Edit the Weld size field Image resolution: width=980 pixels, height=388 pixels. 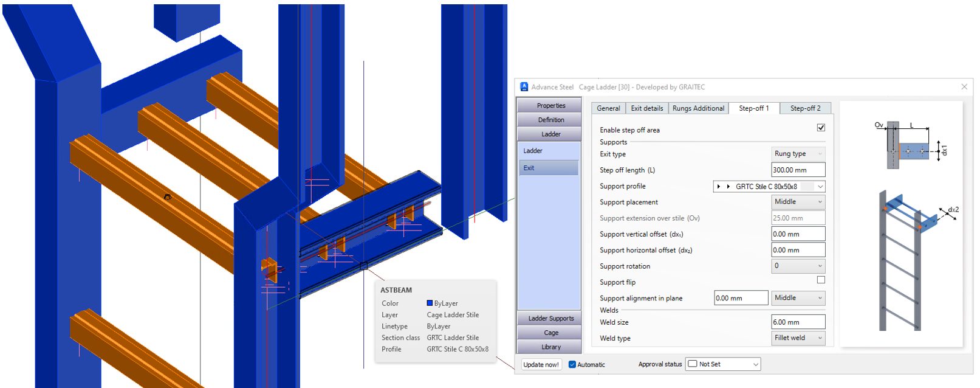798,322
